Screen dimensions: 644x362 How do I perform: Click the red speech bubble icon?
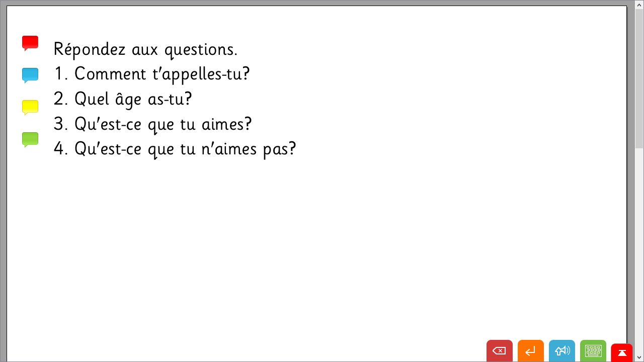[30, 43]
